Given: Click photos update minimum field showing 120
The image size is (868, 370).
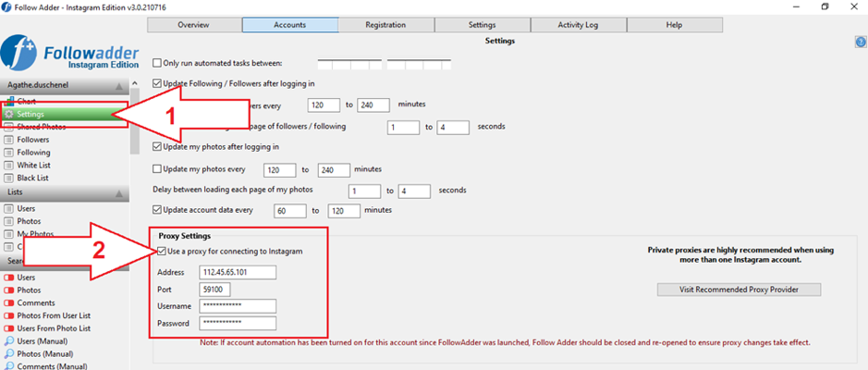Looking at the screenshot, I should (x=281, y=169).
